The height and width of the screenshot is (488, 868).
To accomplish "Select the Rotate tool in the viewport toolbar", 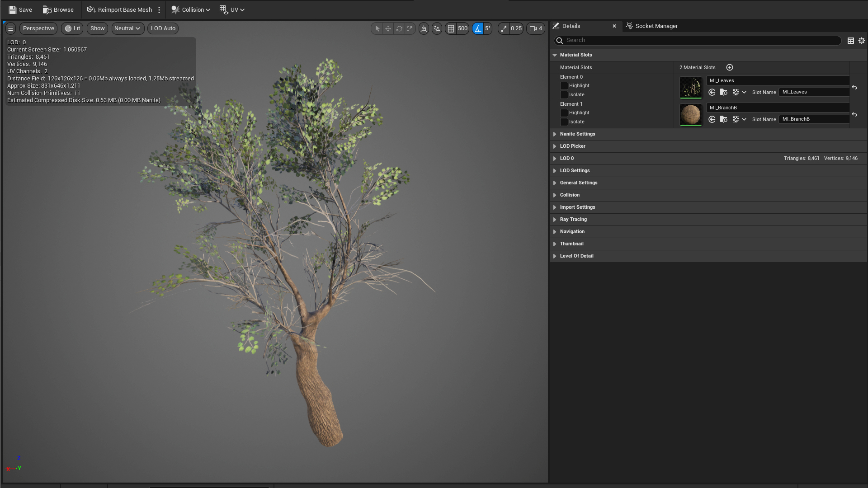I will click(x=399, y=28).
